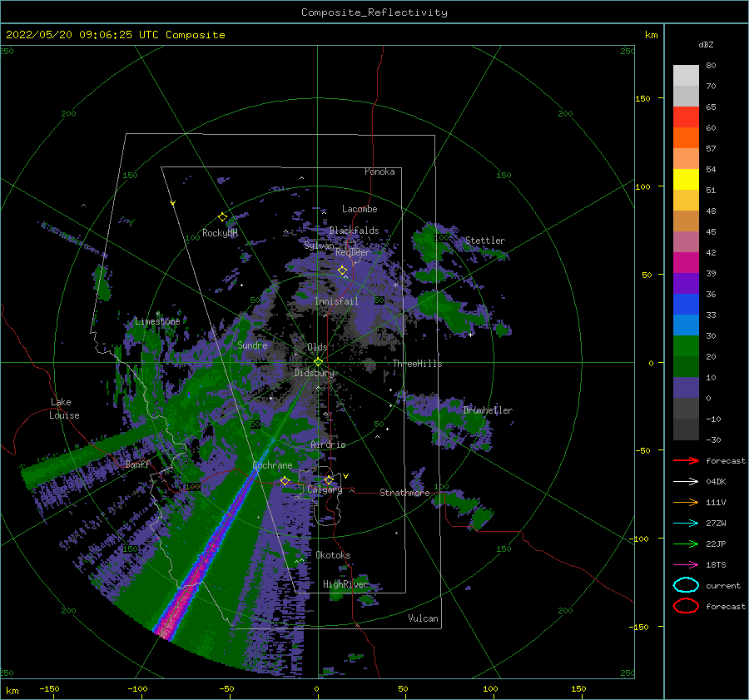Select the 80 dBZ light gray swatch
The image size is (749, 700).
click(x=686, y=76)
